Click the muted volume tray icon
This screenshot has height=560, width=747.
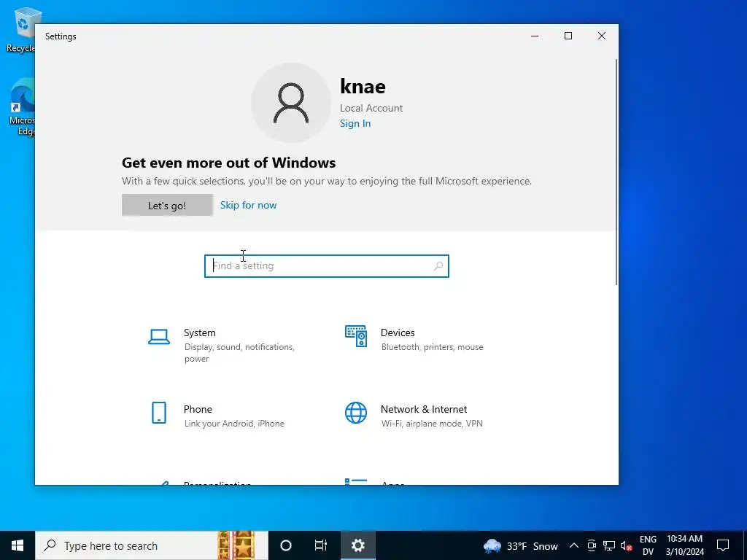(626, 545)
